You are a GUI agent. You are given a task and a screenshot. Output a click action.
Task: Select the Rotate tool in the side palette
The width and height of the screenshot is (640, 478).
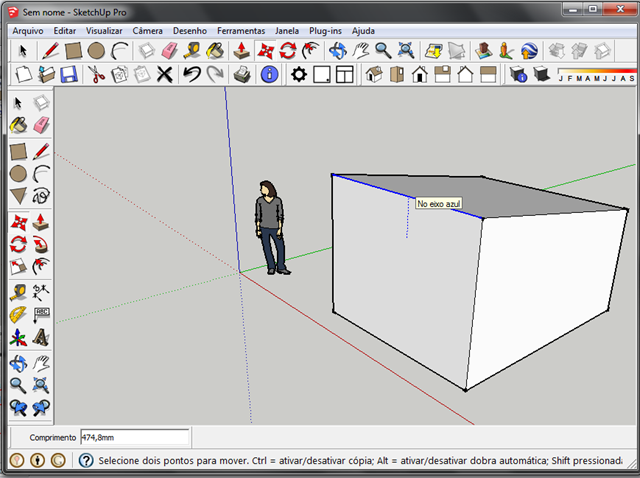coord(18,245)
